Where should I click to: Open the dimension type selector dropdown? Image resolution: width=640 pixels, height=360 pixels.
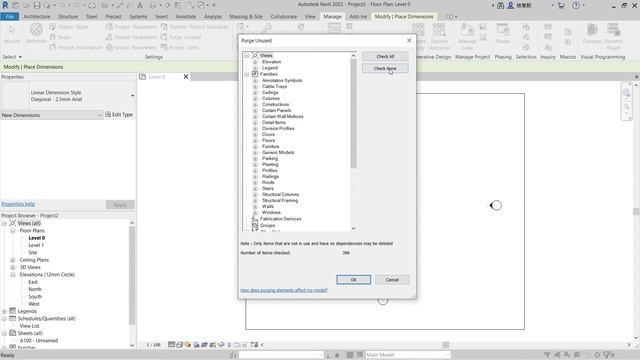(132, 96)
